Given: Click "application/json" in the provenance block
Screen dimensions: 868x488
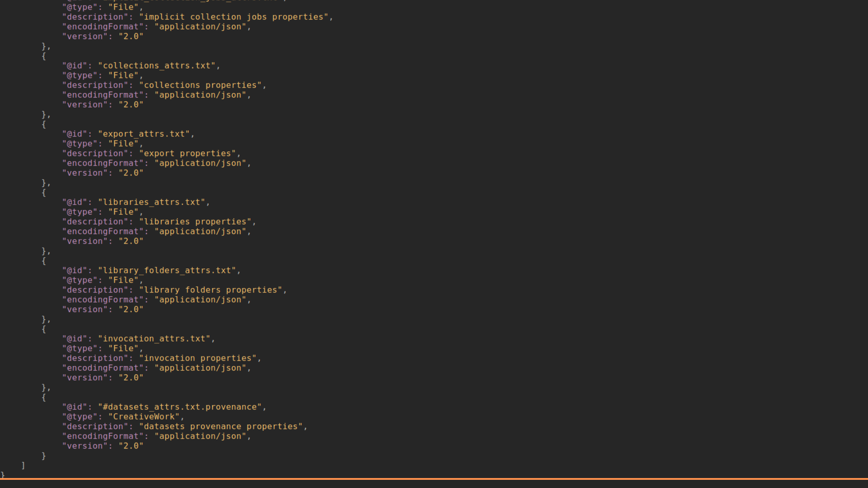Looking at the screenshot, I should pos(201,436).
